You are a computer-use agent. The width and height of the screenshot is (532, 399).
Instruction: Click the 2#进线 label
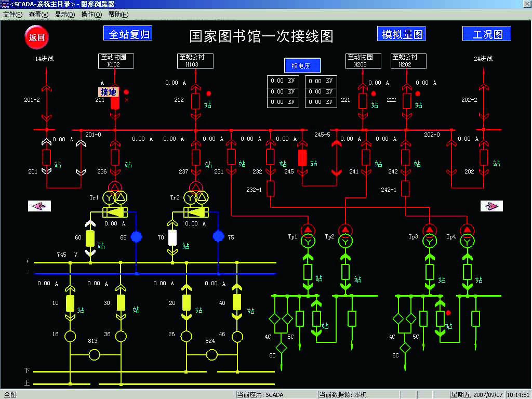click(x=483, y=59)
